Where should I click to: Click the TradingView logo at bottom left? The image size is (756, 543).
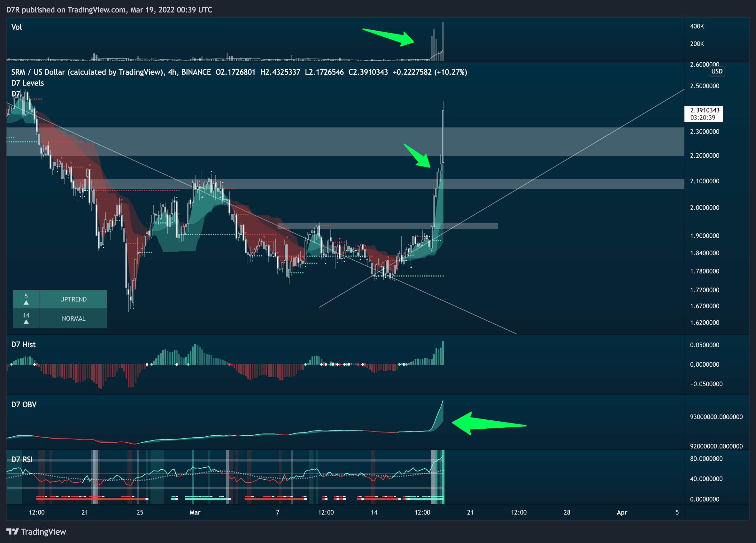point(36,532)
